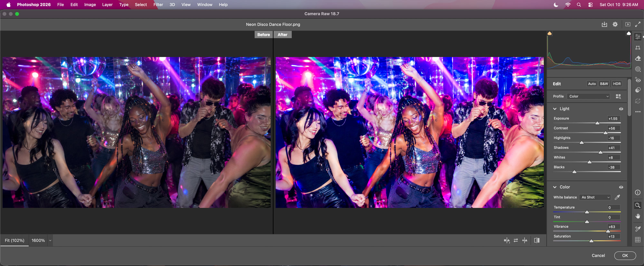Screen dimensions: 644x266
Task: Toggle full screen mode arrows
Action: click(x=638, y=24)
